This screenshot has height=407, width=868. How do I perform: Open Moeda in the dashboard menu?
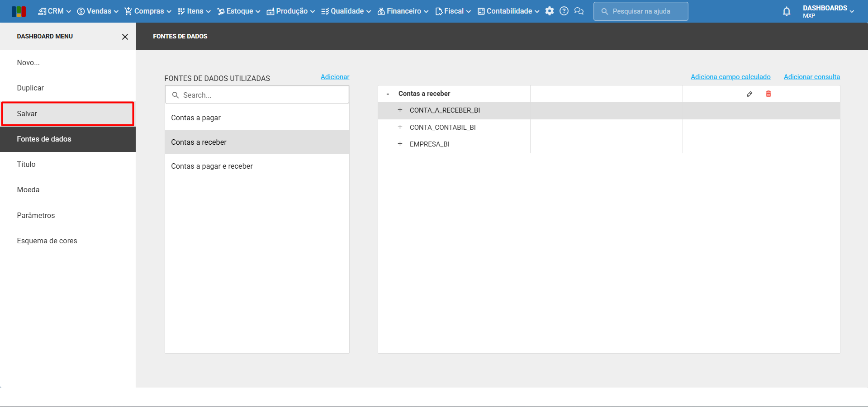pyautogui.click(x=68, y=190)
